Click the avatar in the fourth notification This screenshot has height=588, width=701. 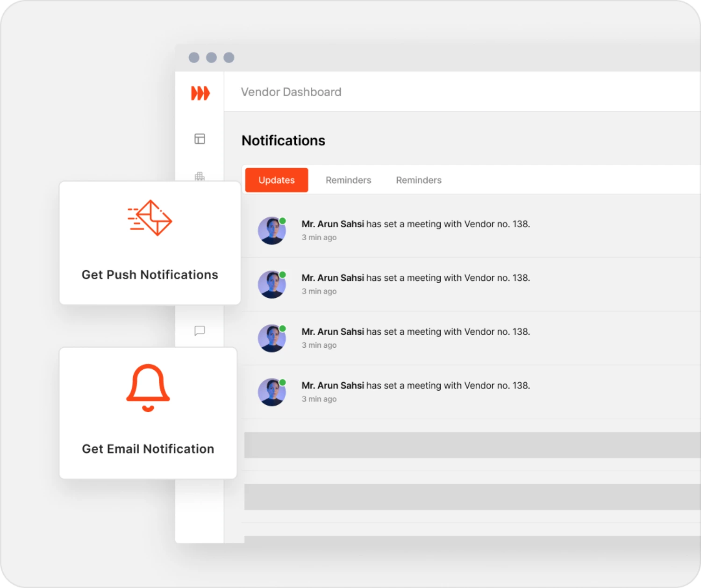click(x=272, y=392)
